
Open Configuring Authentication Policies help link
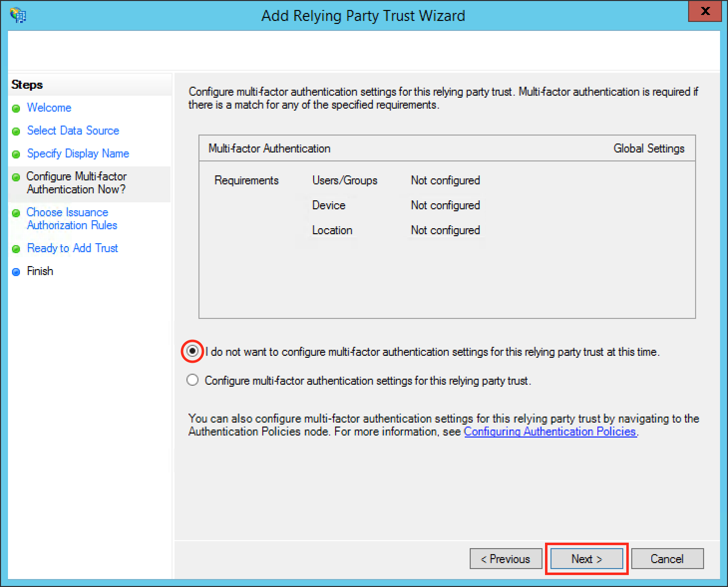coord(550,432)
